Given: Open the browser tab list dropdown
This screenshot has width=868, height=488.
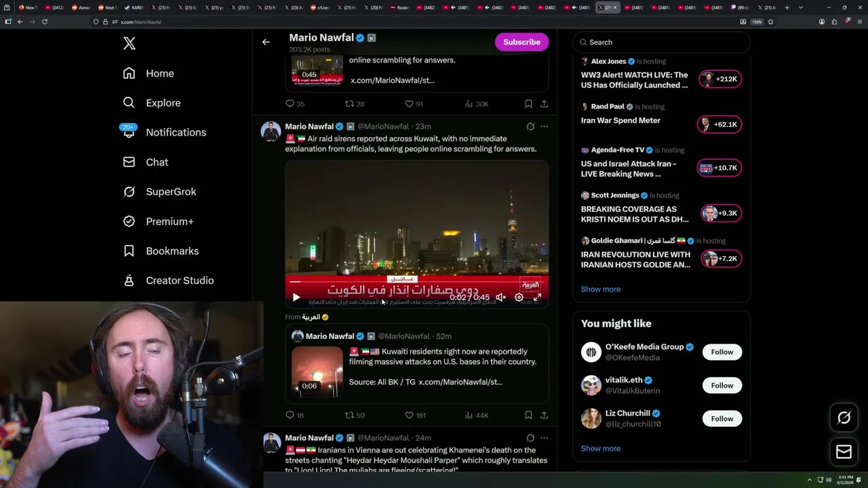Looking at the screenshot, I should [x=801, y=7].
